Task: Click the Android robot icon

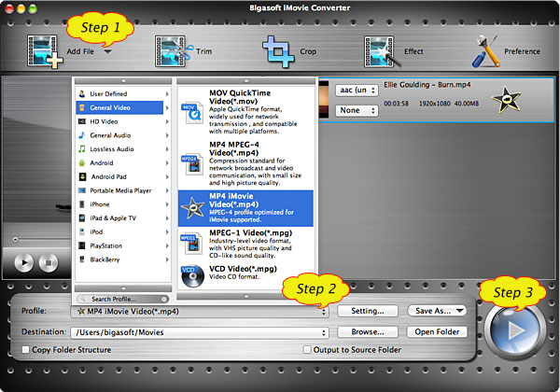Action: (82, 162)
